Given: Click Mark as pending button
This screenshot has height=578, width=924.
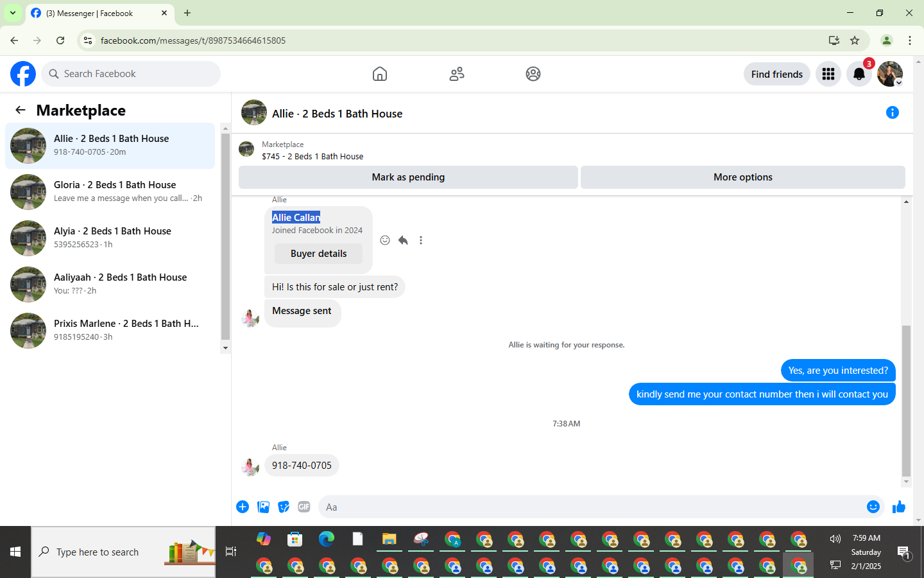Looking at the screenshot, I should [408, 177].
